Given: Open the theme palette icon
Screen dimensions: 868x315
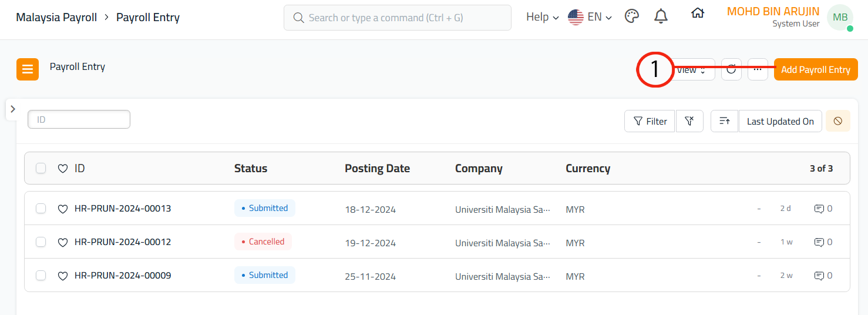Looking at the screenshot, I should pos(631,17).
